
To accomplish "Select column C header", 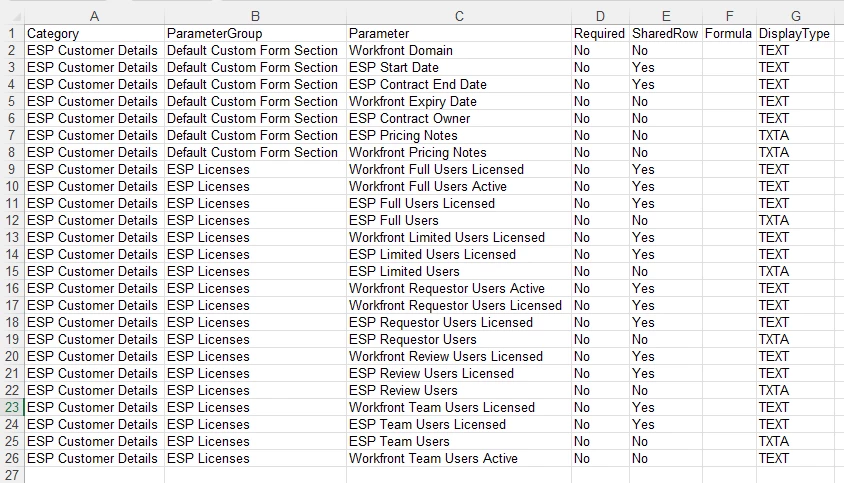I will click(459, 16).
